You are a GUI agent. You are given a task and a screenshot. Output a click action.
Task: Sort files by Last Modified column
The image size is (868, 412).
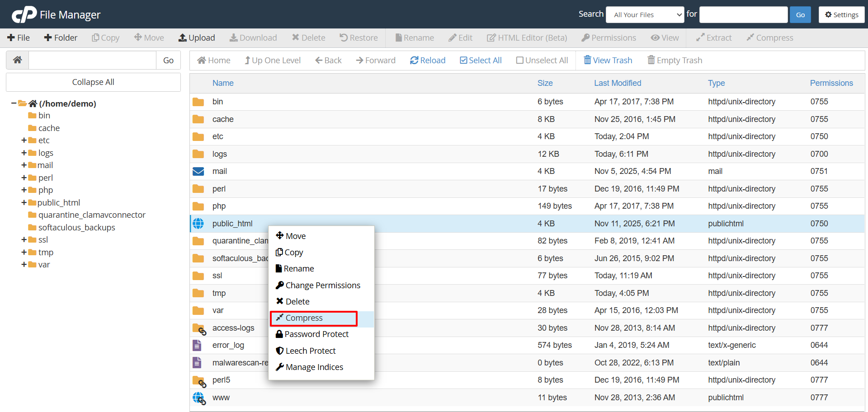click(617, 83)
